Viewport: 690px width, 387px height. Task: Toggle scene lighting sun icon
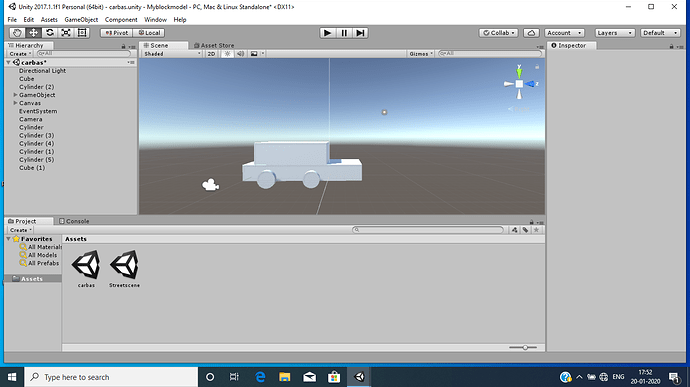pyautogui.click(x=228, y=54)
